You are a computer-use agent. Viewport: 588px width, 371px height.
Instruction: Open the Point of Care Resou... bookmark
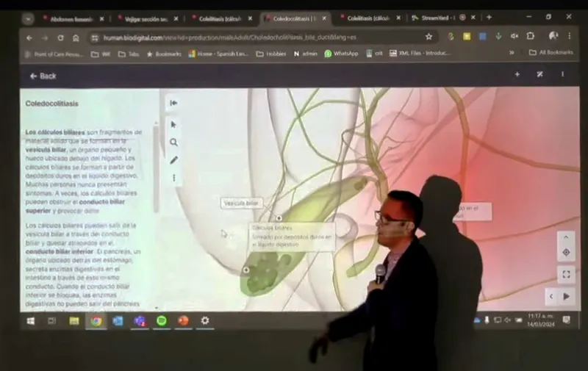pos(54,54)
